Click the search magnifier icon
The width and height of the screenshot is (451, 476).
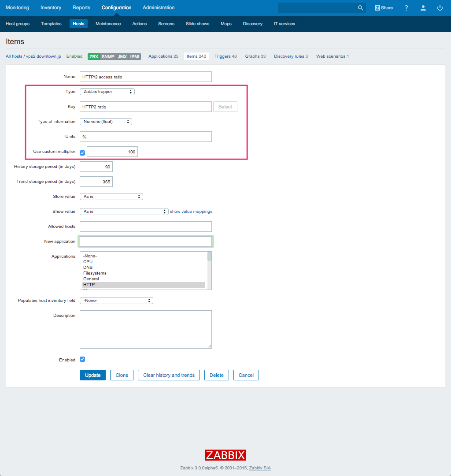point(360,8)
